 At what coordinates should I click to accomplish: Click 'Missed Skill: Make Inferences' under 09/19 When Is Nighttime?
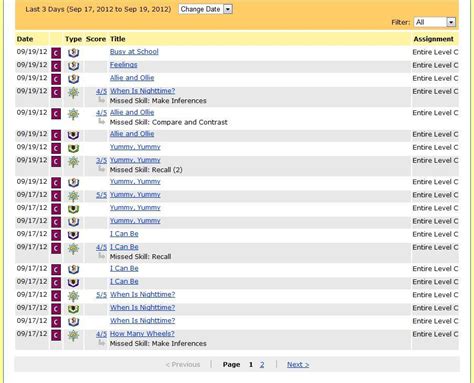click(158, 101)
